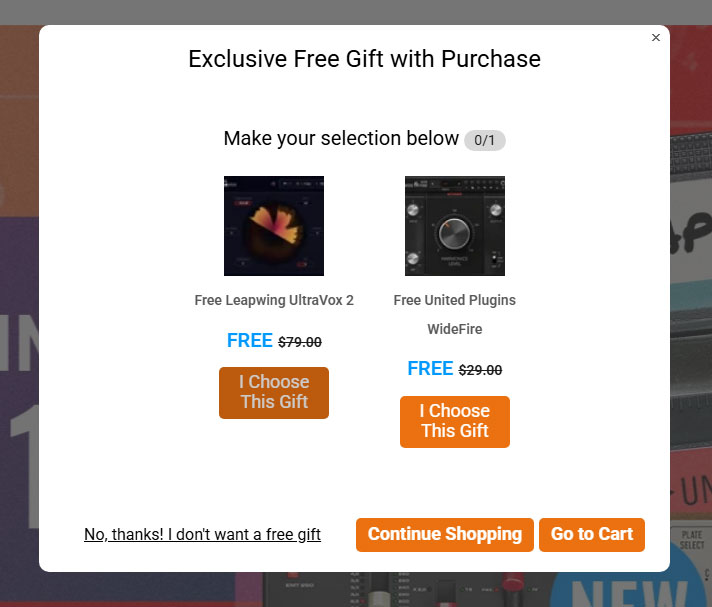Click the Free United Plugins WideFire title

point(455,314)
